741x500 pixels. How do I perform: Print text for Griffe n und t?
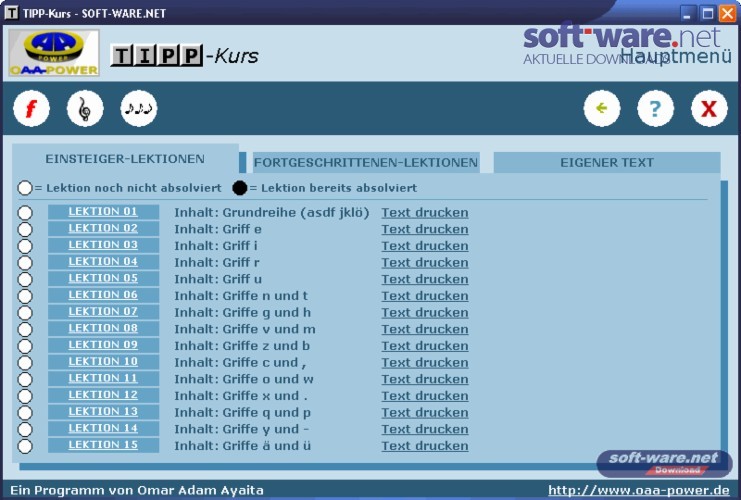pos(425,296)
